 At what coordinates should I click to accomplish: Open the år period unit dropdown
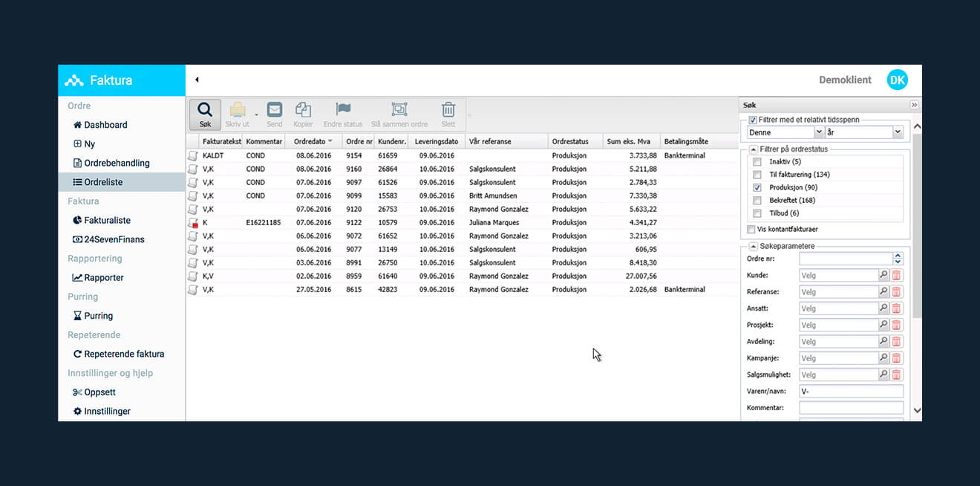coord(898,132)
